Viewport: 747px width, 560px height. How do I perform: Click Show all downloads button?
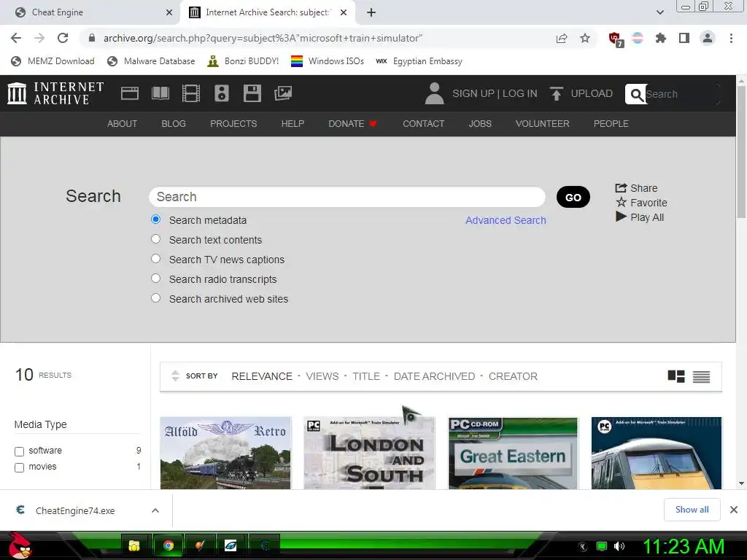coord(692,510)
